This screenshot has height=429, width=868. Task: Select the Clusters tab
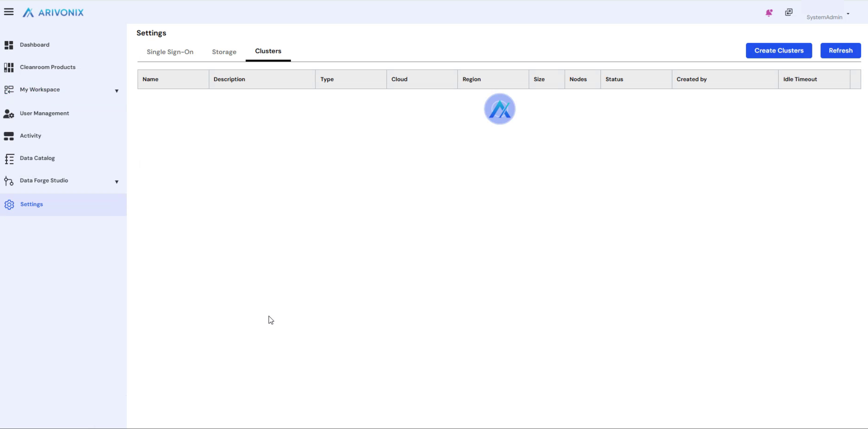[x=268, y=51]
